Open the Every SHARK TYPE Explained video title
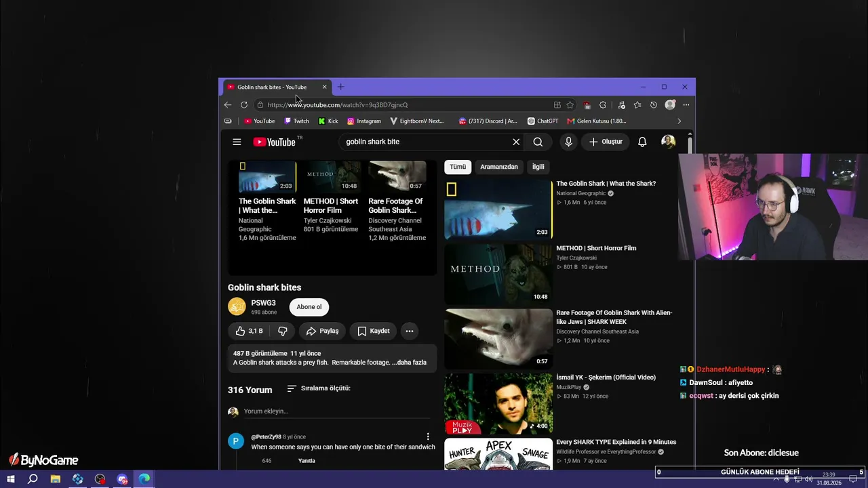Image resolution: width=868 pixels, height=488 pixels. pyautogui.click(x=616, y=442)
